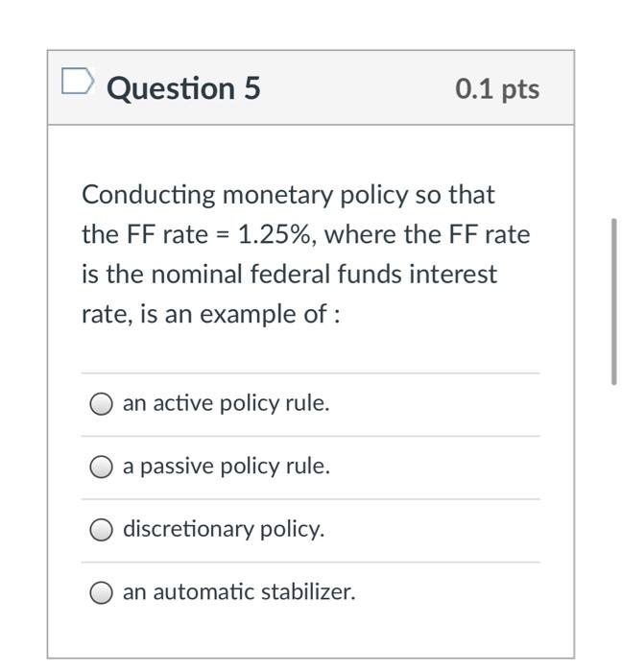Image resolution: width=622 pixels, height=672 pixels.
Task: Pick the 'discretionary policy' radio option
Action: [x=102, y=530]
